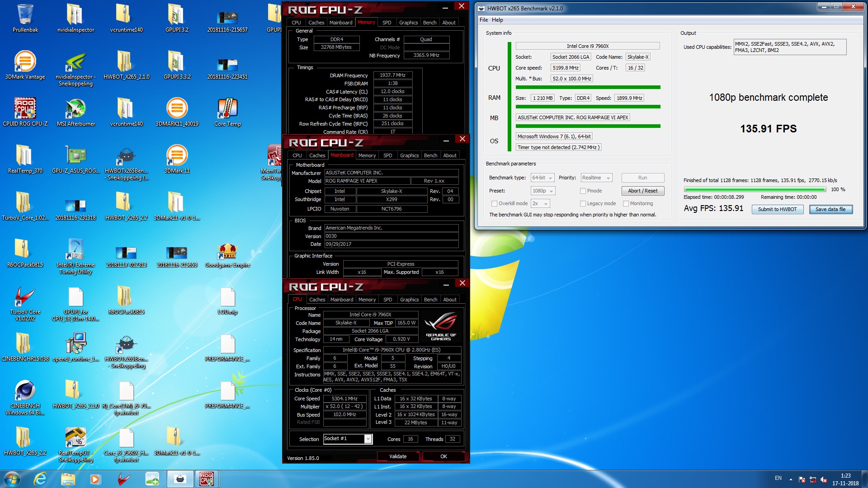
Task: Open the Prullenbak recycle bin icon
Action: (25, 18)
